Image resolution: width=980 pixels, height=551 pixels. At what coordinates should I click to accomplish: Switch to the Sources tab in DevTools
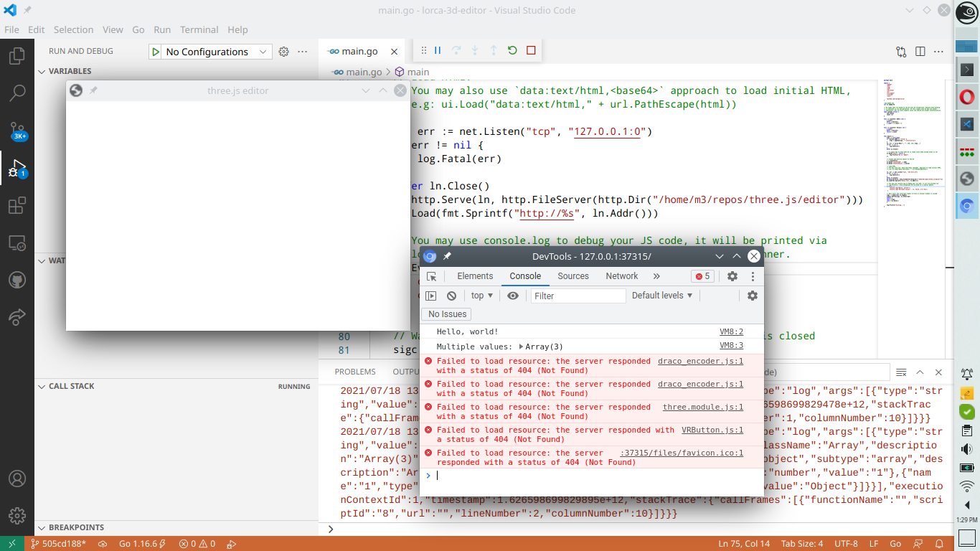(573, 276)
